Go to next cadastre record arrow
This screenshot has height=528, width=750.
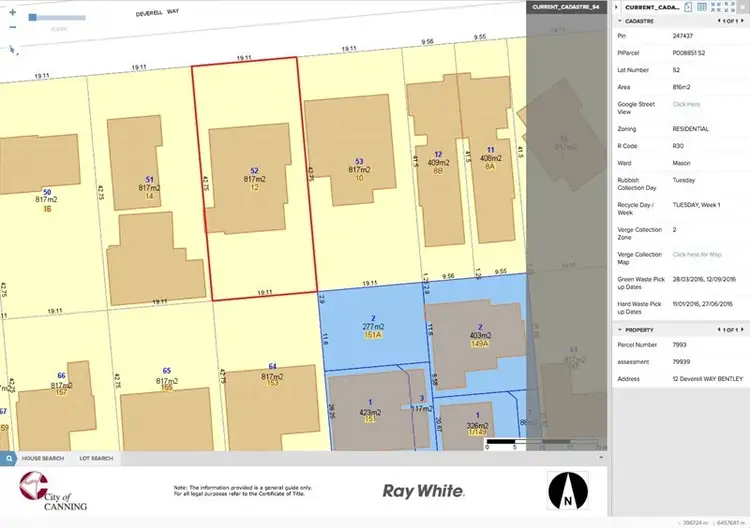tap(743, 20)
